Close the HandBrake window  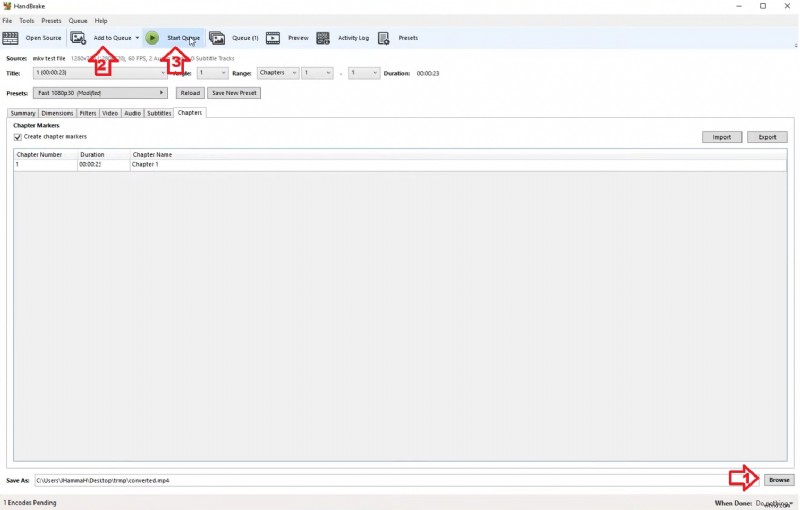tap(787, 6)
